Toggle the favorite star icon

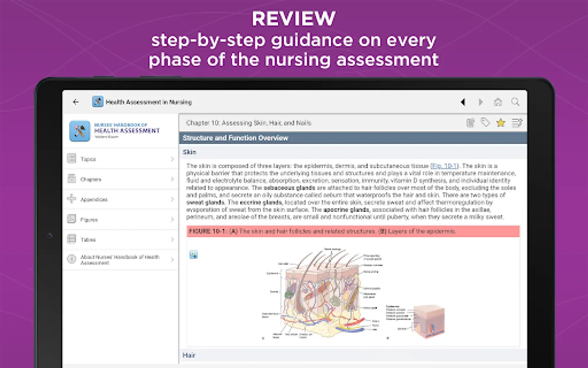(501, 123)
